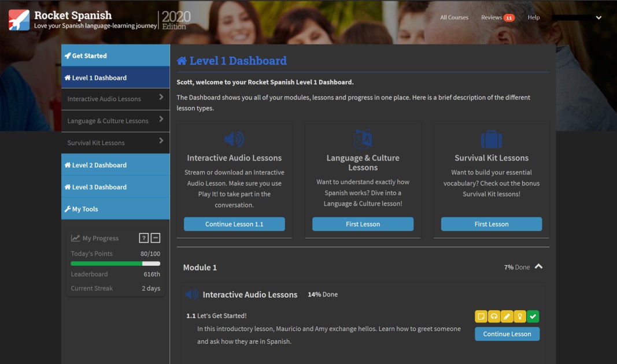The image size is (617, 364).
Task: Open the My Progress help question-mark icon
Action: point(143,238)
